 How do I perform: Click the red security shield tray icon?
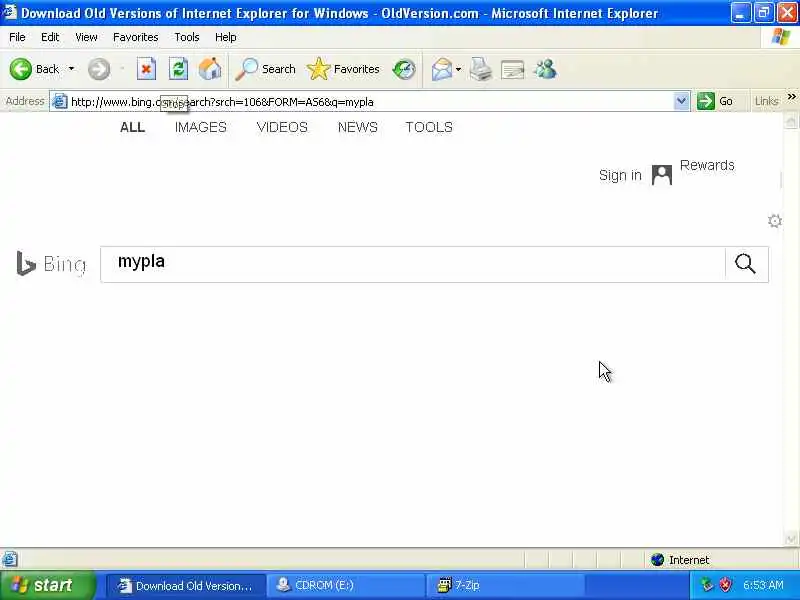coord(724,585)
